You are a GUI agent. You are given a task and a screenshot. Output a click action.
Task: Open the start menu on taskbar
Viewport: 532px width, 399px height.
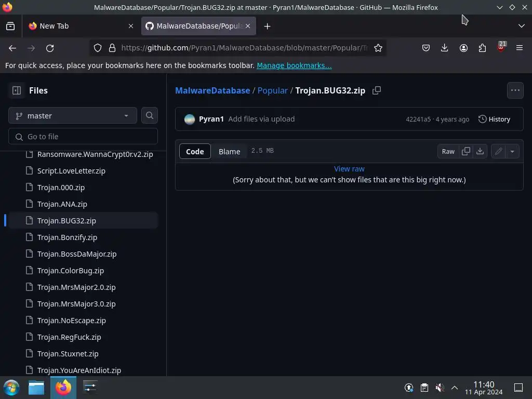(11, 388)
